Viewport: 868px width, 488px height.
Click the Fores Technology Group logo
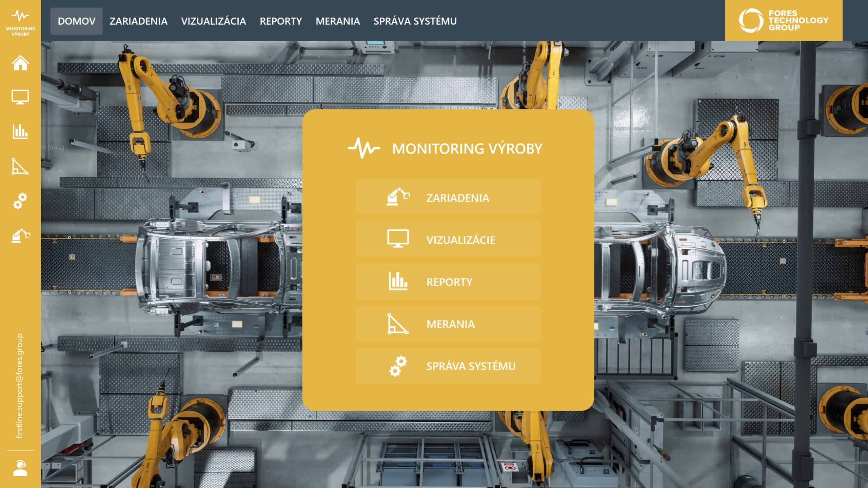pos(784,20)
